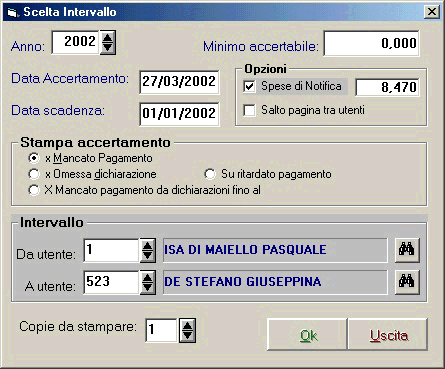Confirm with the Ok button
This screenshot has height=369, width=445.
coord(307,335)
